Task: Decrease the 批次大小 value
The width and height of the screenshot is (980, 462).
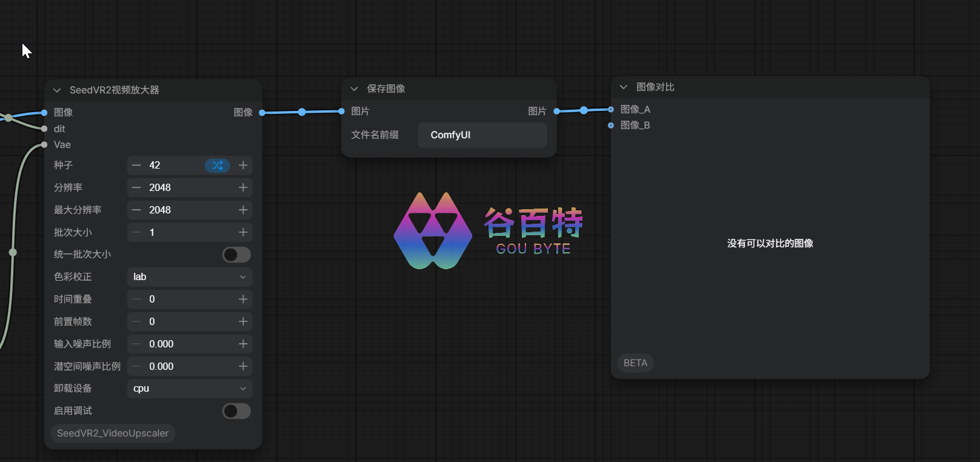Action: (136, 232)
